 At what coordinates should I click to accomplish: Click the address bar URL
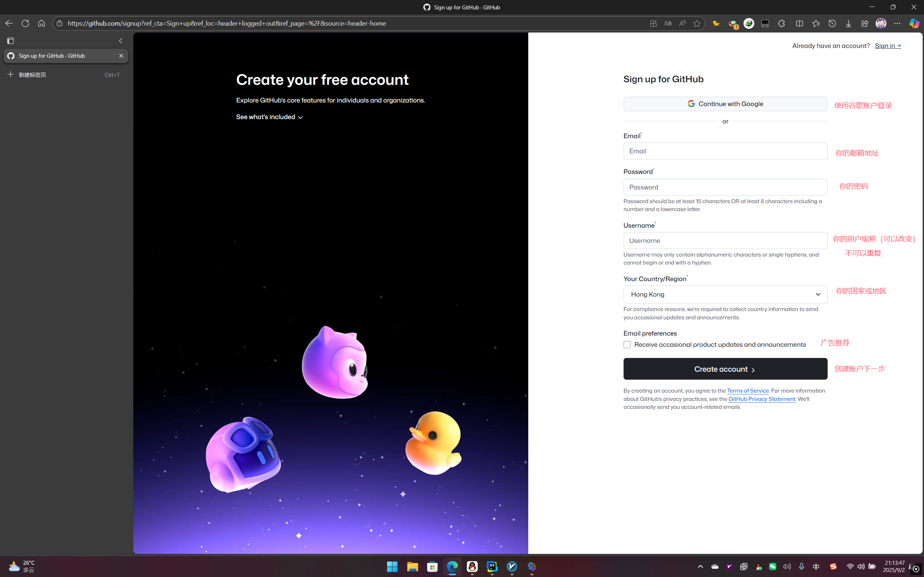point(227,23)
